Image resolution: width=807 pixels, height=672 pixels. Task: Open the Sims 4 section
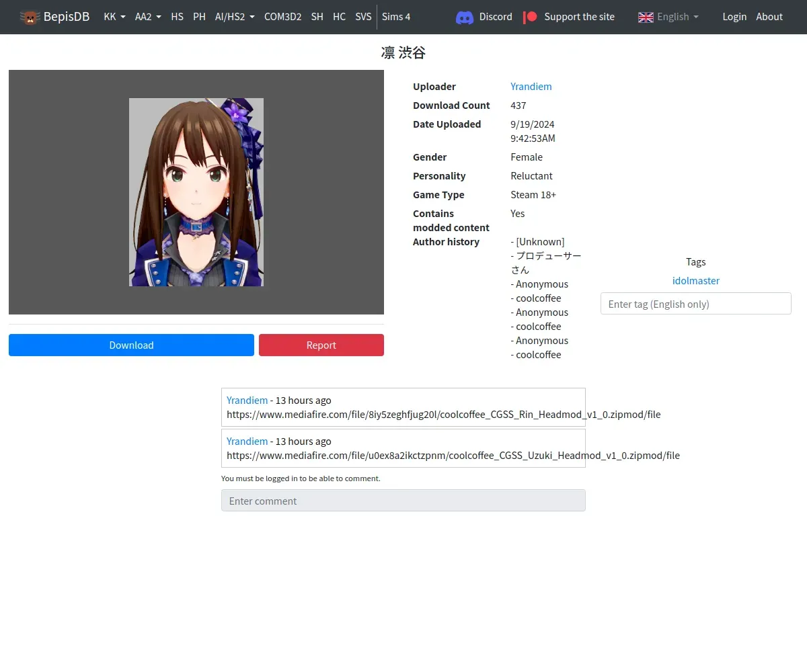(396, 17)
